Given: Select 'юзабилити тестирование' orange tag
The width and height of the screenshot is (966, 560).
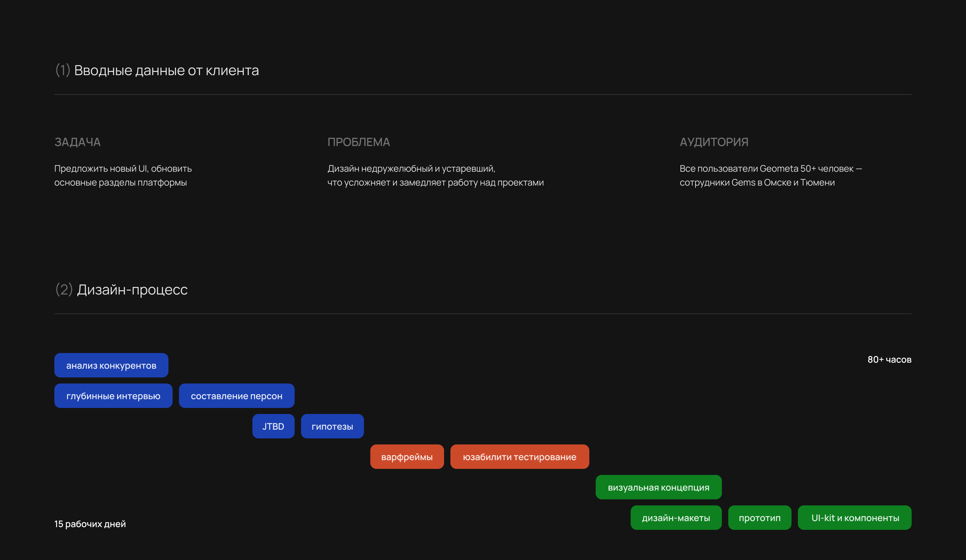Looking at the screenshot, I should (x=520, y=457).
